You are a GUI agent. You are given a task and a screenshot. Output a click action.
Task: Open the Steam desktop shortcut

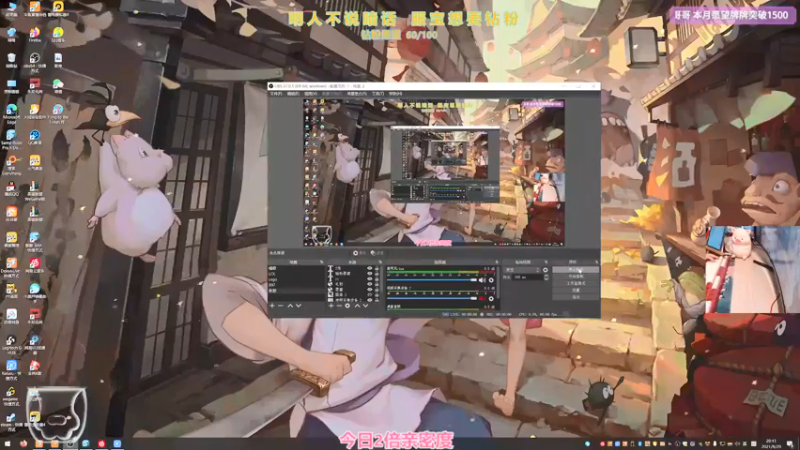click(11, 421)
